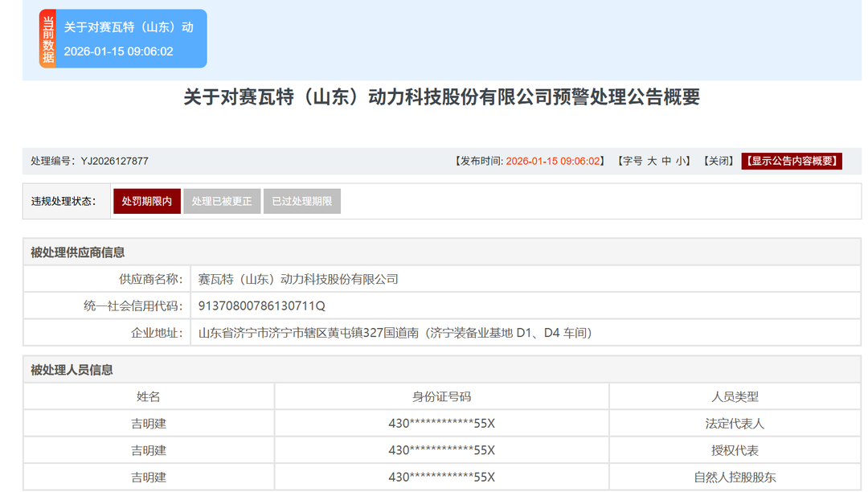The width and height of the screenshot is (868, 492).
Task: Select the 已过处理期限 status tab
Action: pyautogui.click(x=302, y=201)
